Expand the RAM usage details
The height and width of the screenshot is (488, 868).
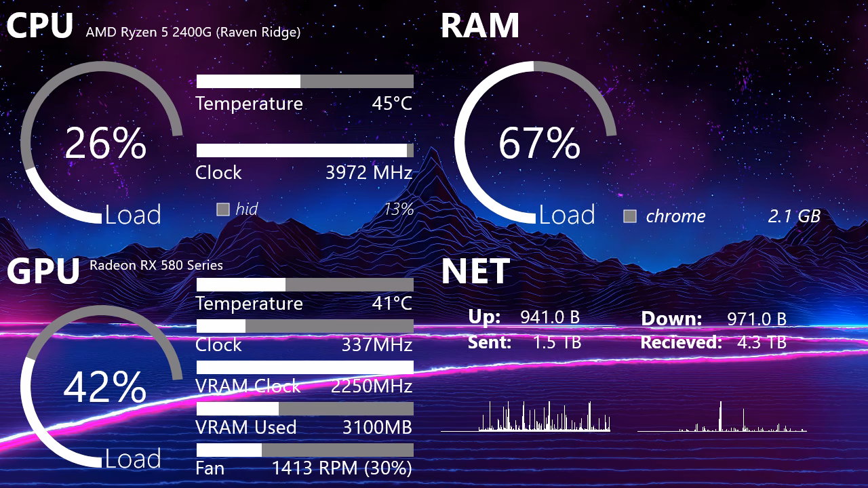click(480, 26)
